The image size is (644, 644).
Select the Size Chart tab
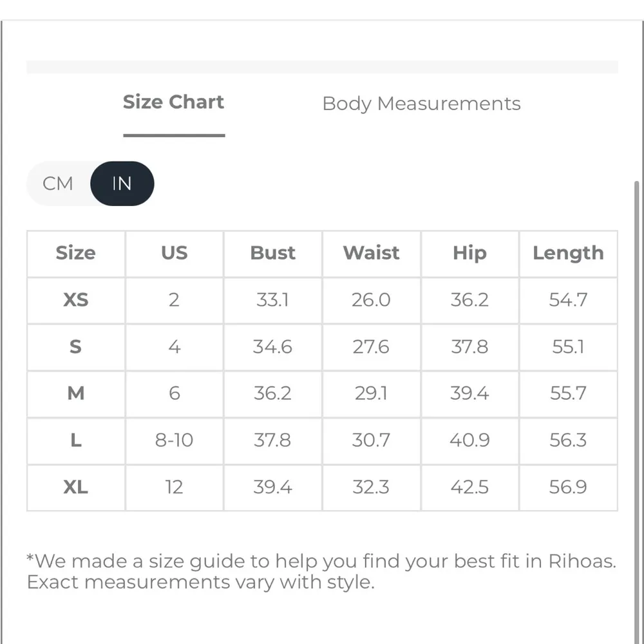[x=173, y=102]
